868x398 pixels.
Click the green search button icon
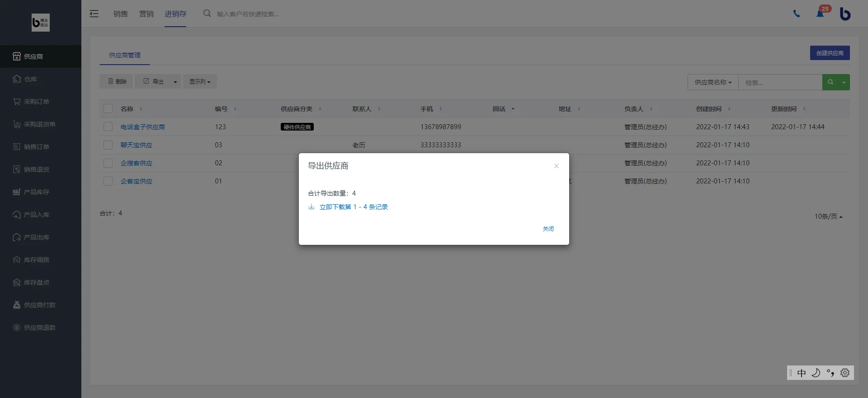coord(830,82)
